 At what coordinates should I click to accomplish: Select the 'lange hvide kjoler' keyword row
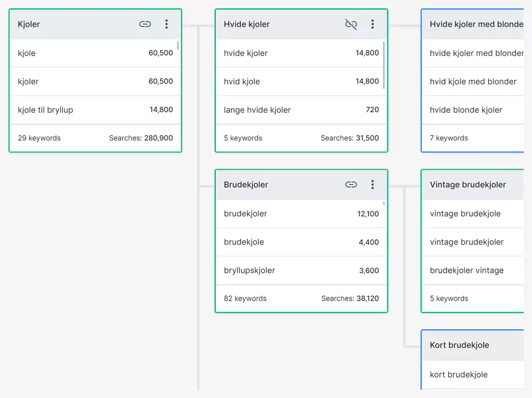point(301,110)
